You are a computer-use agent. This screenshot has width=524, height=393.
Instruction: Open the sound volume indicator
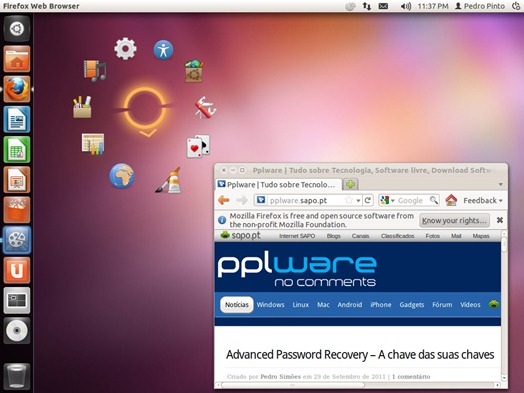point(406,6)
